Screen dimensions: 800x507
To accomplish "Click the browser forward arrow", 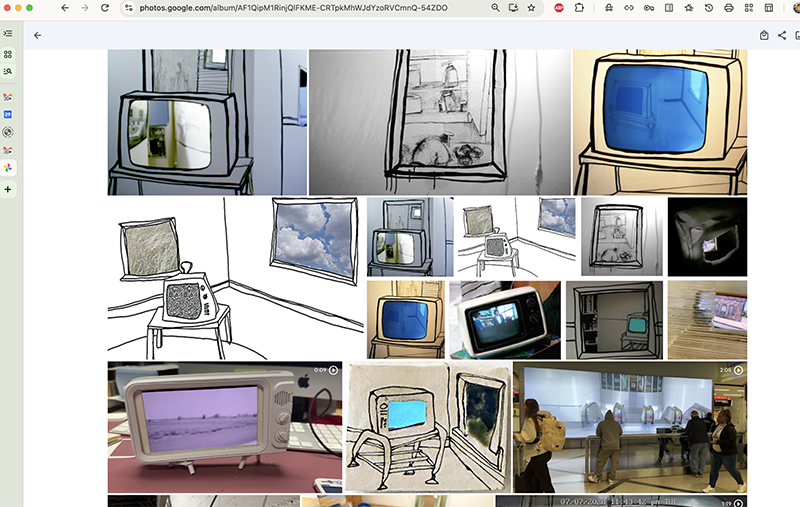I will (x=85, y=8).
